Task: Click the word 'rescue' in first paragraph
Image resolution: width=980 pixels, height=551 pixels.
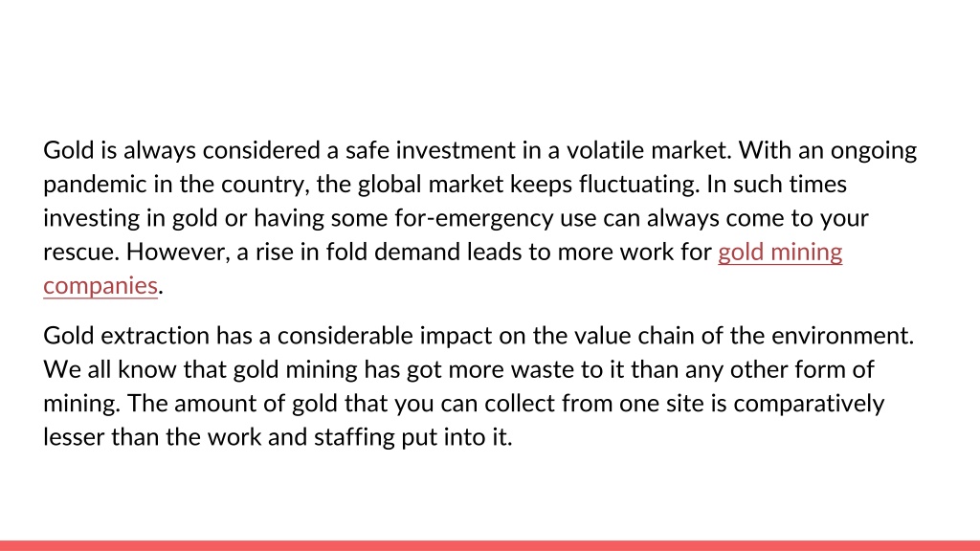Action: (79, 253)
